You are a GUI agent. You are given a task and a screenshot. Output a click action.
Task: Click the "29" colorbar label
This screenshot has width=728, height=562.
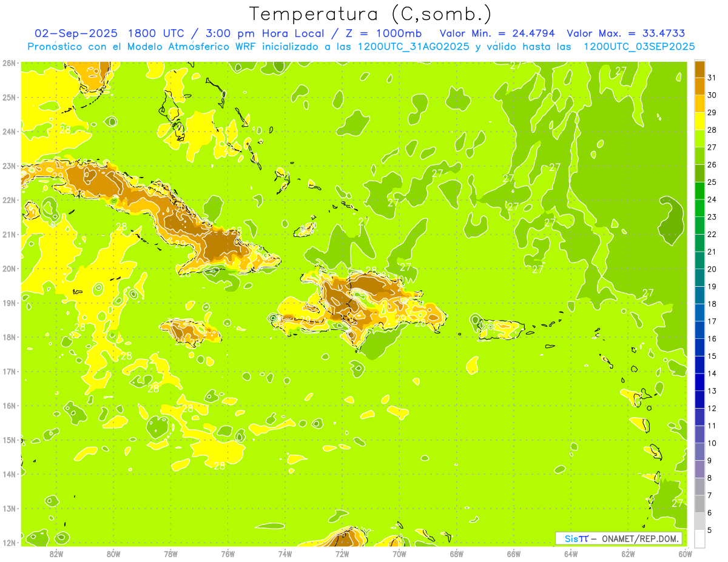pos(712,113)
